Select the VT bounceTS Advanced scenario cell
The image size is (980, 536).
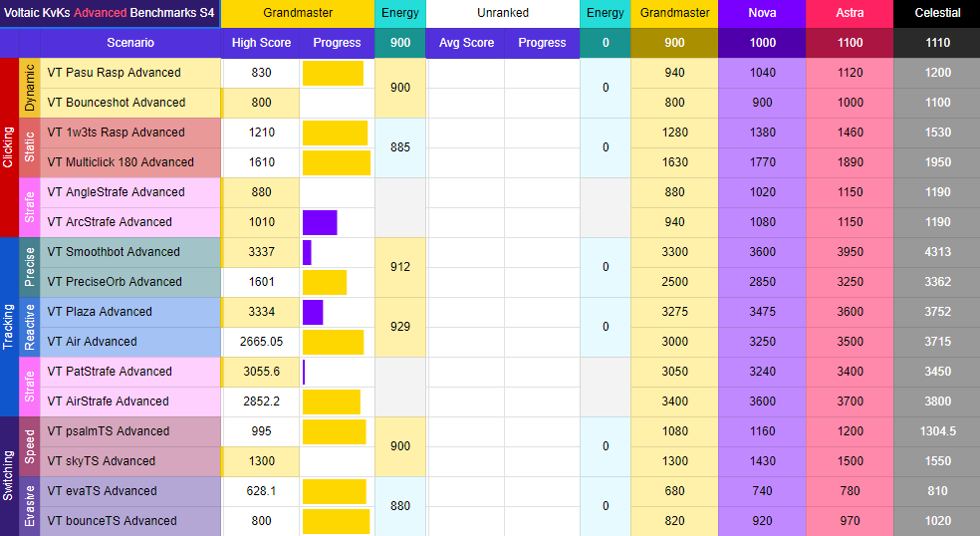pyautogui.click(x=130, y=522)
